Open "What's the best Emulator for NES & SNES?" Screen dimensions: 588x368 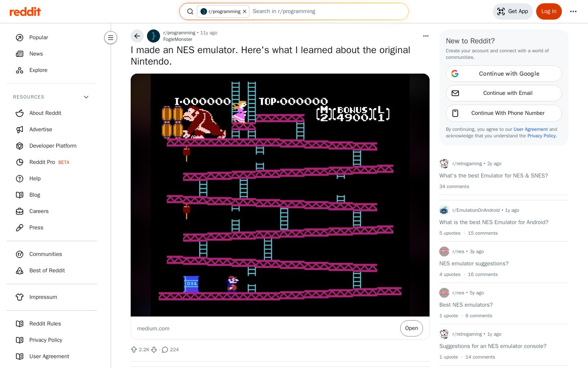point(494,175)
